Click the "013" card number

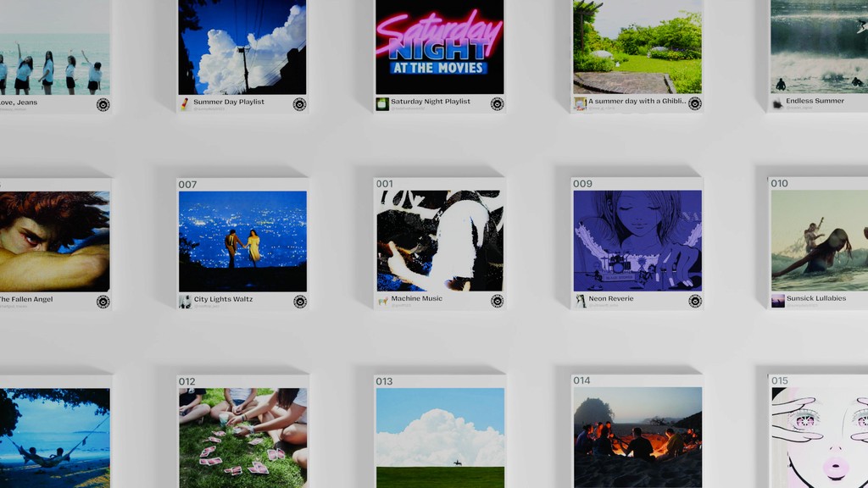(x=384, y=381)
